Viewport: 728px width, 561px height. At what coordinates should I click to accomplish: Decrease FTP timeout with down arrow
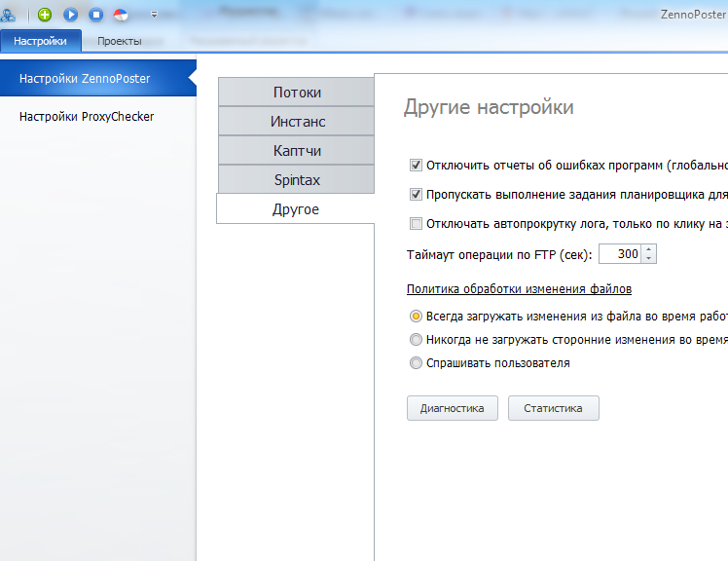coord(648,258)
